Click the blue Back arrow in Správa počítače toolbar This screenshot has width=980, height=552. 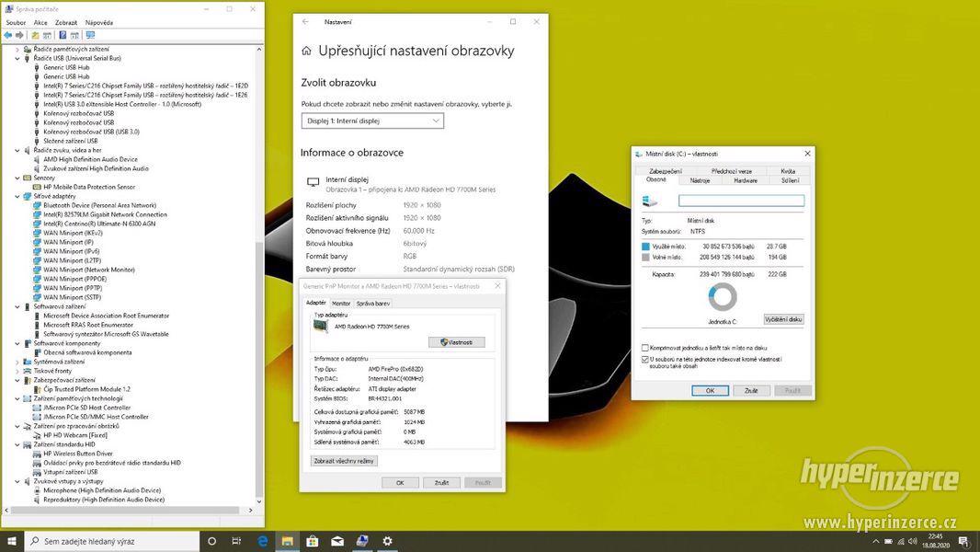point(7,35)
